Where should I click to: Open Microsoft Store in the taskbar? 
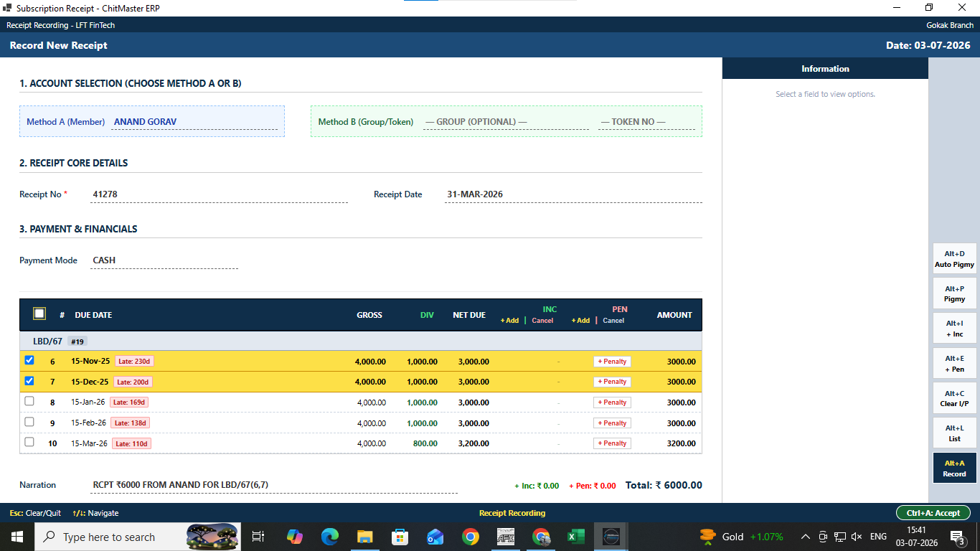tap(400, 537)
